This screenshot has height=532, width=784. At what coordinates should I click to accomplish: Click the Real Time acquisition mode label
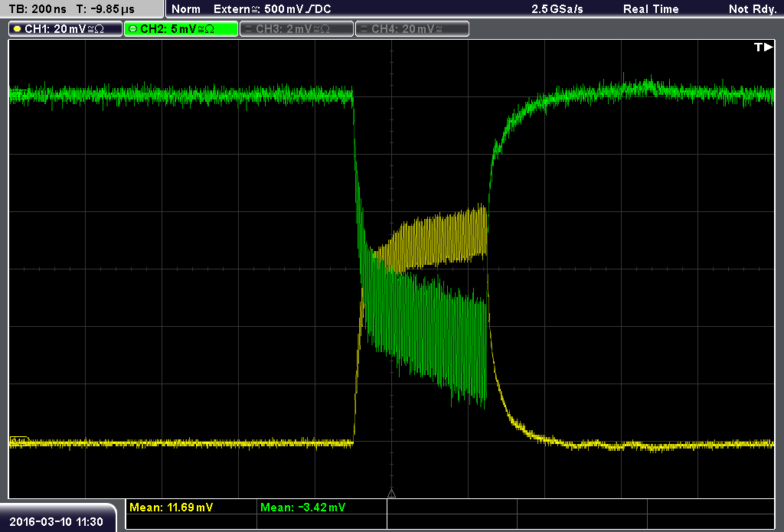[651, 9]
